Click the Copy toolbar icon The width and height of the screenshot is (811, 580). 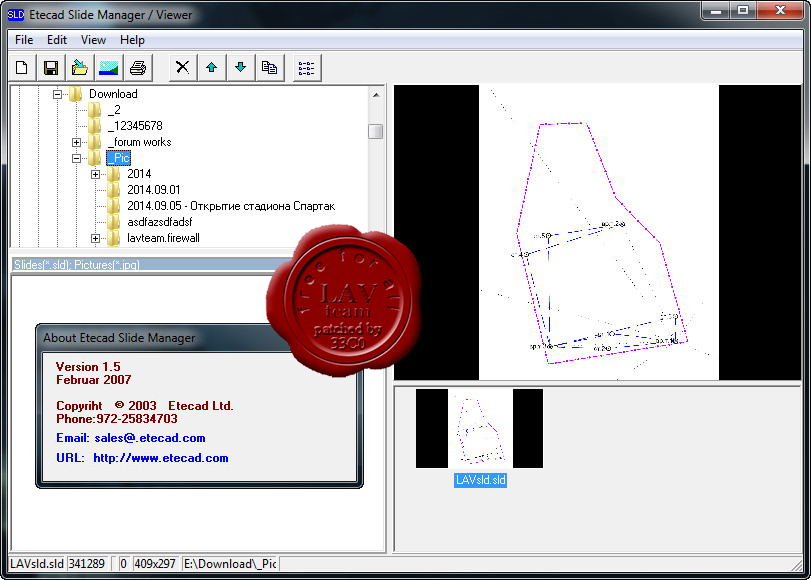click(269, 68)
